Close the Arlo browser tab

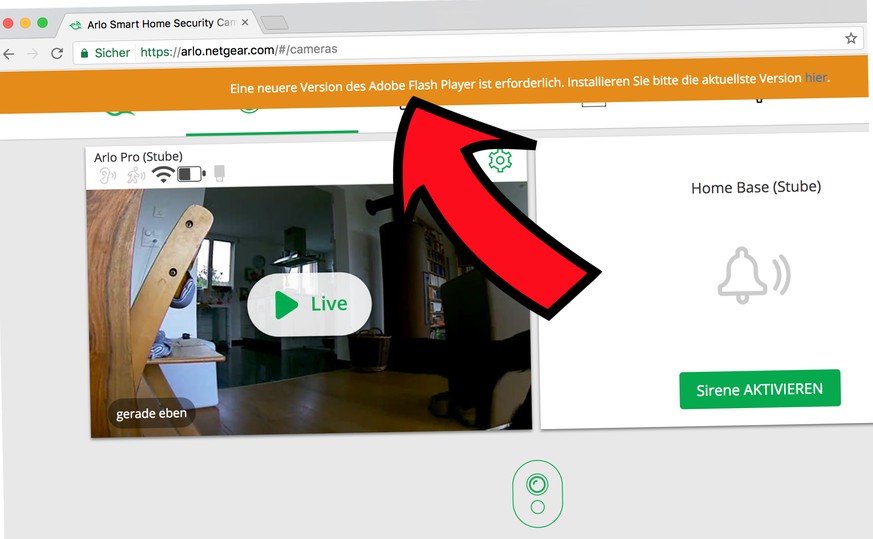[246, 22]
